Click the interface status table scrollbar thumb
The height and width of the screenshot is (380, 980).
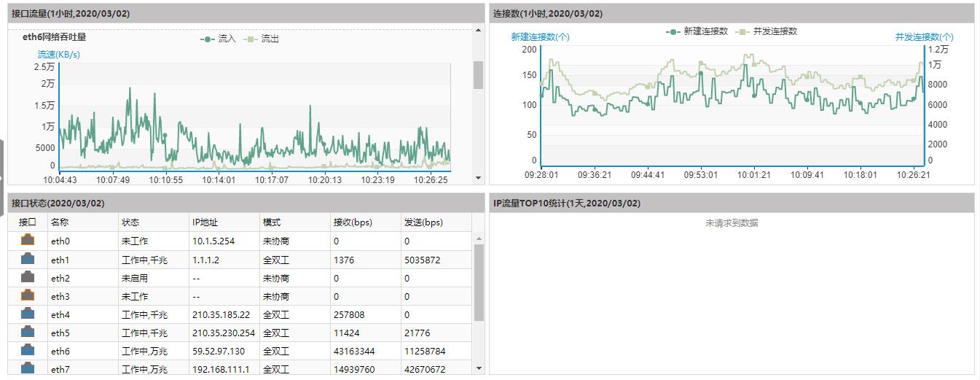coord(479,282)
